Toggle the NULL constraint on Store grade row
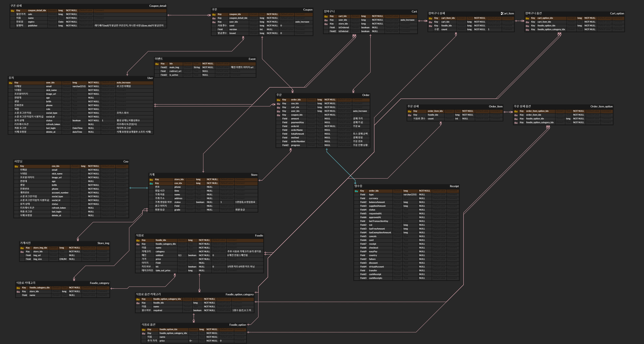This screenshot has height=344, width=644. coord(210,210)
